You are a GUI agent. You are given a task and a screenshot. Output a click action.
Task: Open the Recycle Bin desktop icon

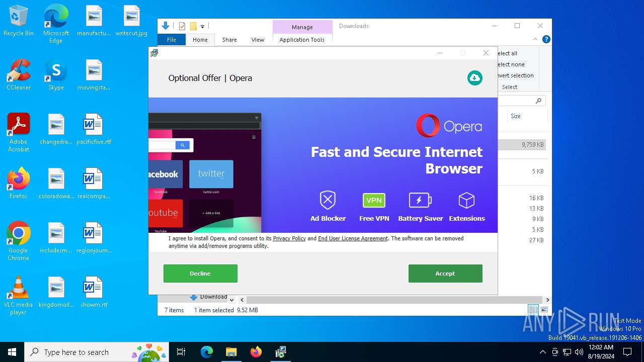coord(19,21)
